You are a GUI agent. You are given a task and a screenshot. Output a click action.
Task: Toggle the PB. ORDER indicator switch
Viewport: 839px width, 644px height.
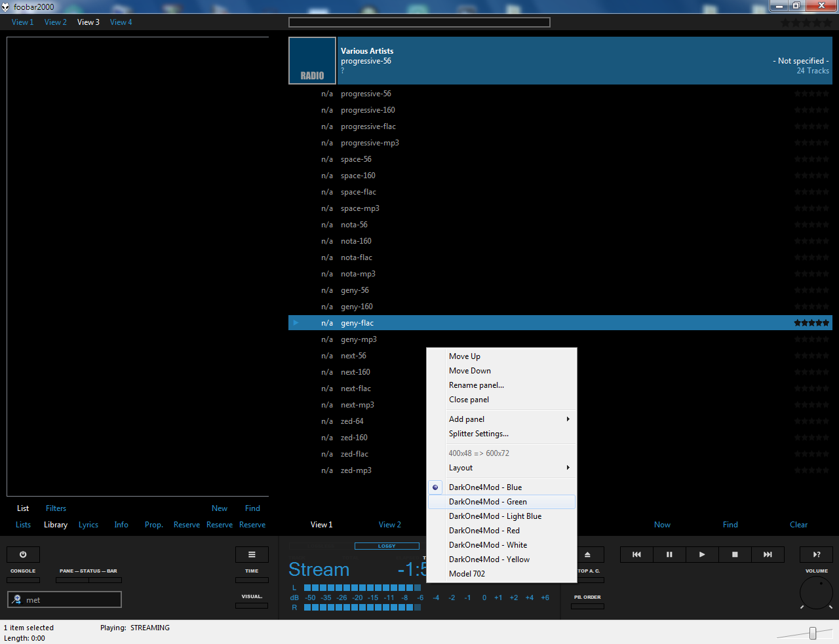(x=587, y=606)
